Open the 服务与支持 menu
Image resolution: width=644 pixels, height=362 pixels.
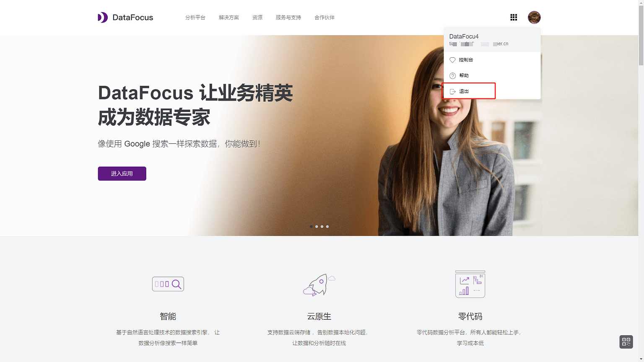tap(288, 18)
